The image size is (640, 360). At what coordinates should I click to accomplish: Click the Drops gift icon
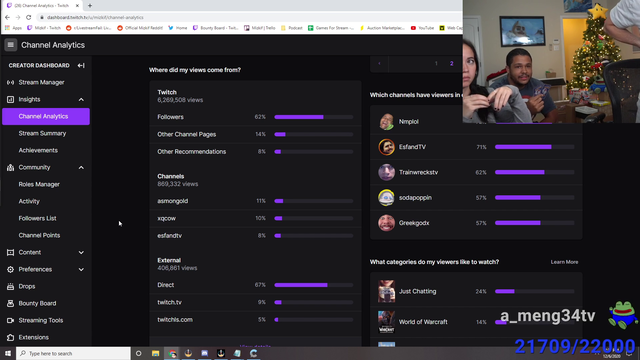[x=10, y=287]
